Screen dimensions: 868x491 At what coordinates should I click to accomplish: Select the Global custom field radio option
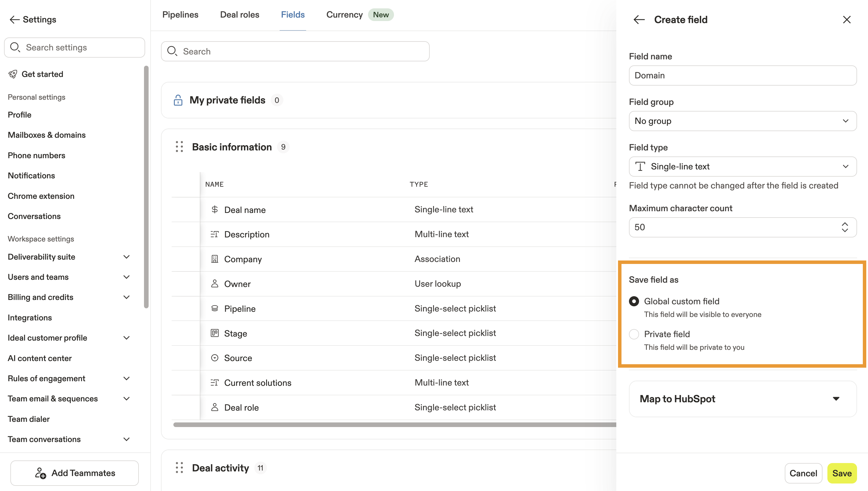pyautogui.click(x=634, y=301)
